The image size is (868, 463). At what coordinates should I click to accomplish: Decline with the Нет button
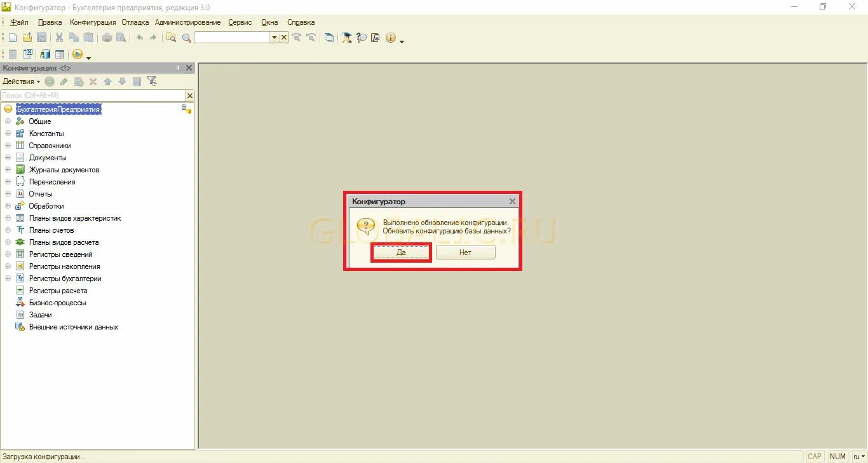pyautogui.click(x=465, y=252)
